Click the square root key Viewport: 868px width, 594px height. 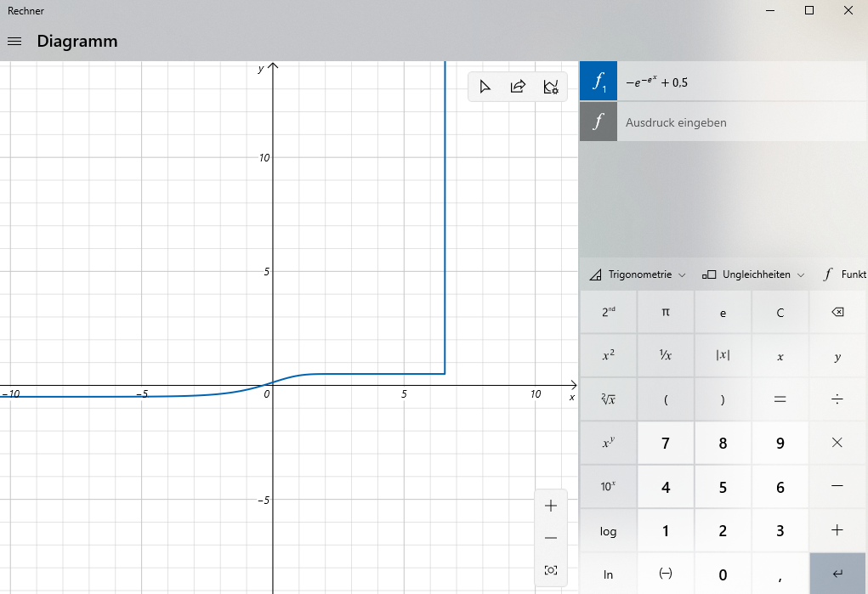tap(609, 399)
